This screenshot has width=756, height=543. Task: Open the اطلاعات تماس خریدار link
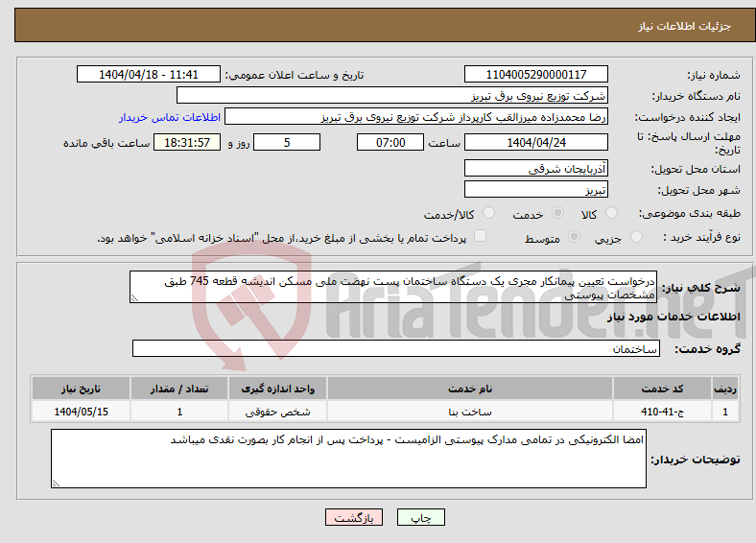[170, 117]
